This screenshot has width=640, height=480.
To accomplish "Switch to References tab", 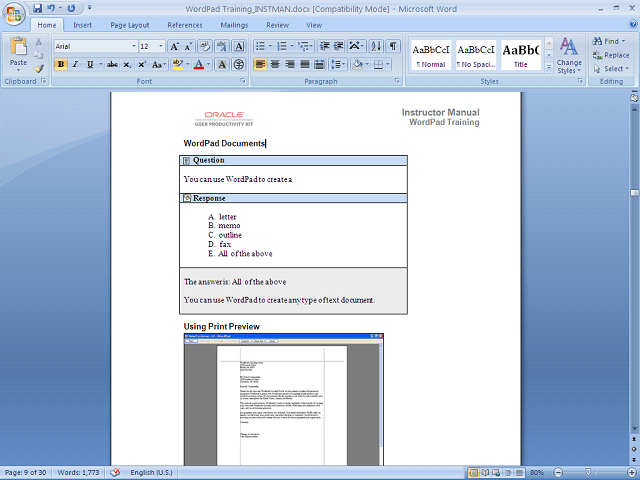I will pos(185,25).
